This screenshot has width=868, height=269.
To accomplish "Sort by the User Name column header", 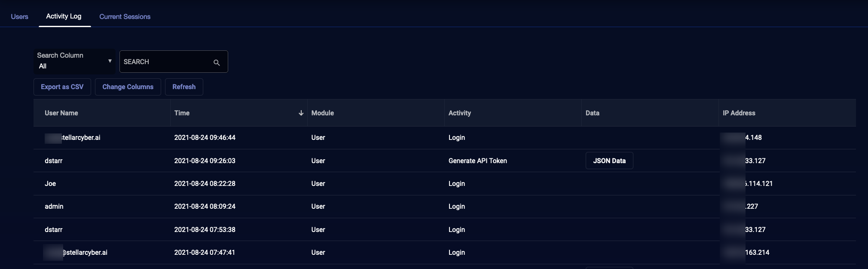I will [x=61, y=113].
